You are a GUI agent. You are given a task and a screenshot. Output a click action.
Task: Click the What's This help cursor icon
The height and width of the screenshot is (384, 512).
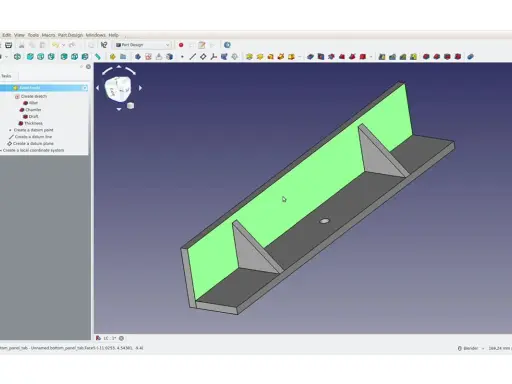point(104,45)
